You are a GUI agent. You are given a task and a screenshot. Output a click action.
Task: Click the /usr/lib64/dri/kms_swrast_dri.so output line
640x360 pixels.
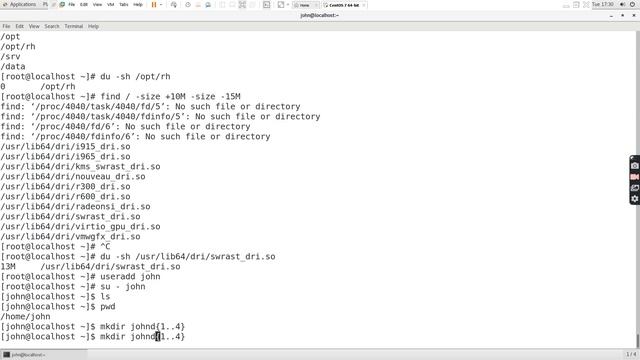click(x=80, y=167)
